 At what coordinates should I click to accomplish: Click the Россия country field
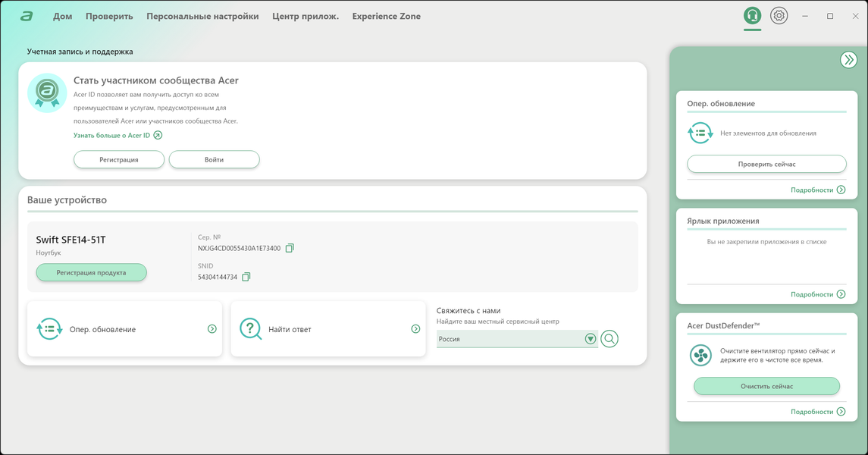pyautogui.click(x=517, y=339)
